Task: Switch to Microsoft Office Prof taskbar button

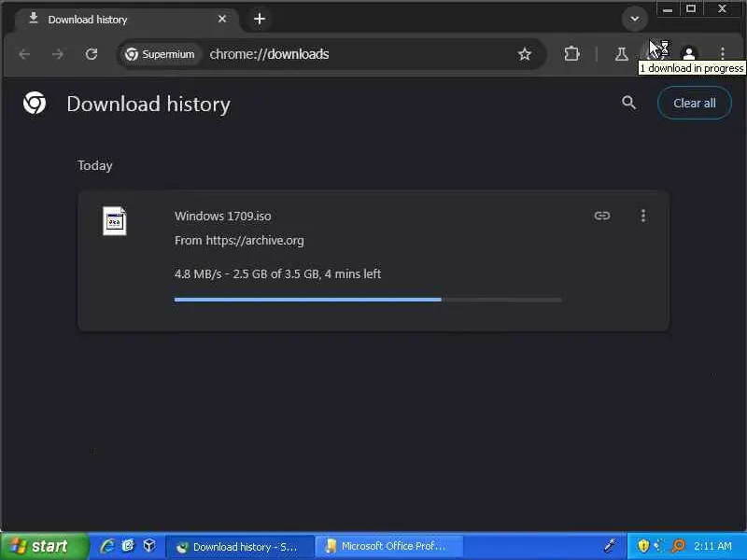Action: [389, 546]
